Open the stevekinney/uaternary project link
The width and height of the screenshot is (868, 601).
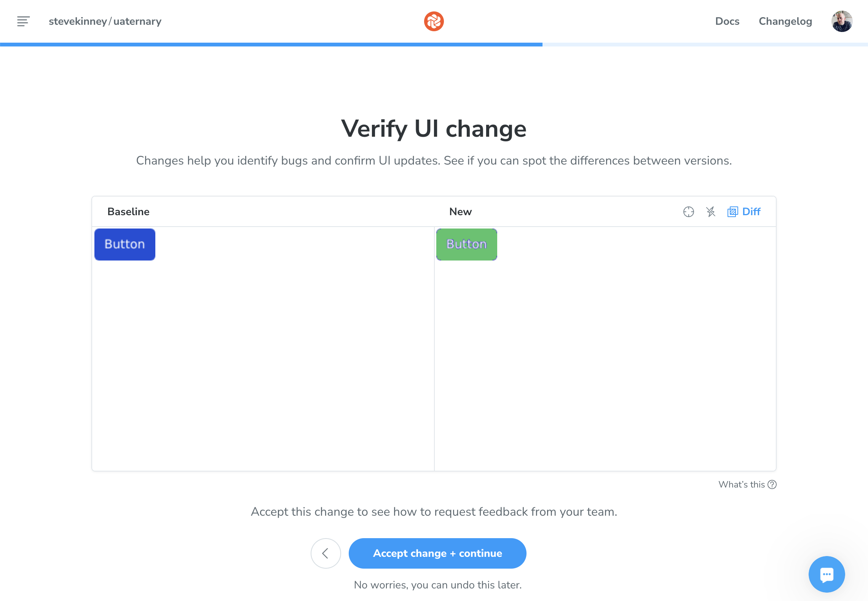coord(105,21)
